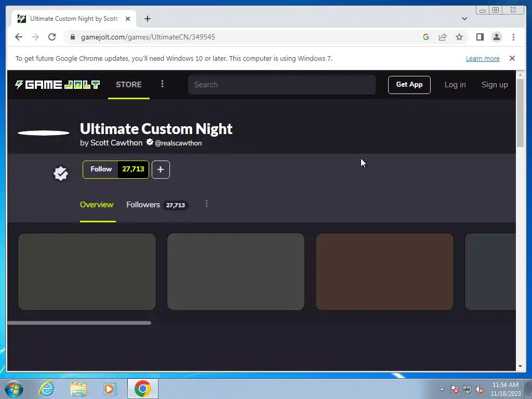Show hidden system tray icons
The height and width of the screenshot is (399, 532).
coord(442,389)
